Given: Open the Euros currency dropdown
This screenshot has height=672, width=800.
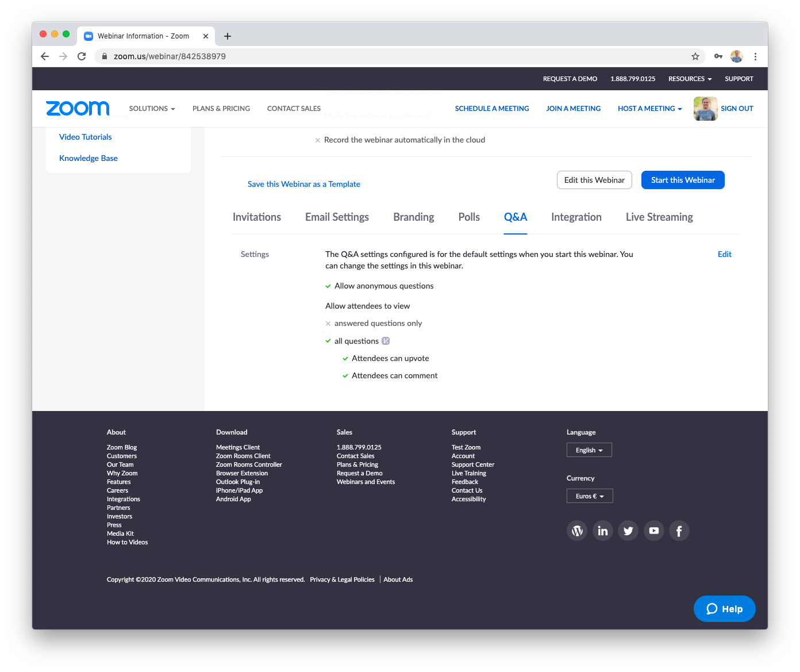Looking at the screenshot, I should click(x=590, y=496).
